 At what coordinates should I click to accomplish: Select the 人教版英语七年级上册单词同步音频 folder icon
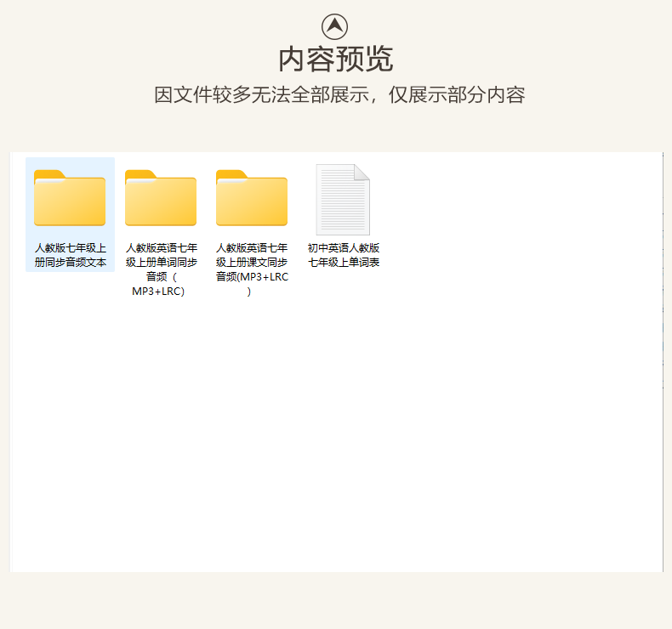click(x=161, y=198)
